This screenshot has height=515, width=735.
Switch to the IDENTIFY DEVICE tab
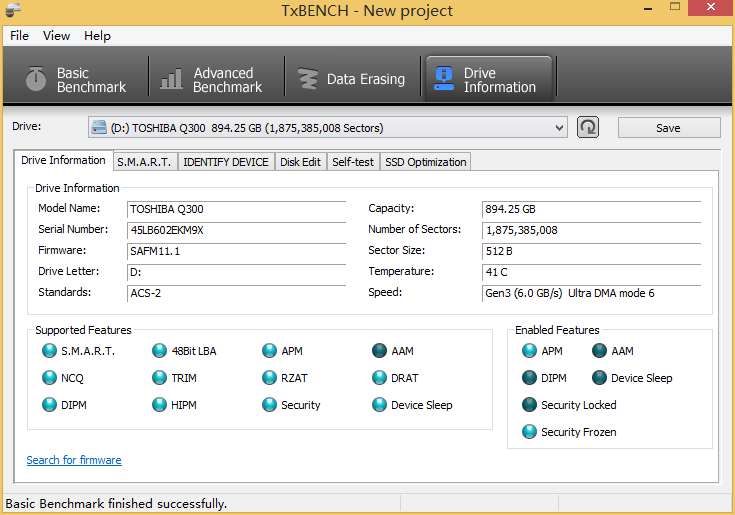(x=226, y=162)
